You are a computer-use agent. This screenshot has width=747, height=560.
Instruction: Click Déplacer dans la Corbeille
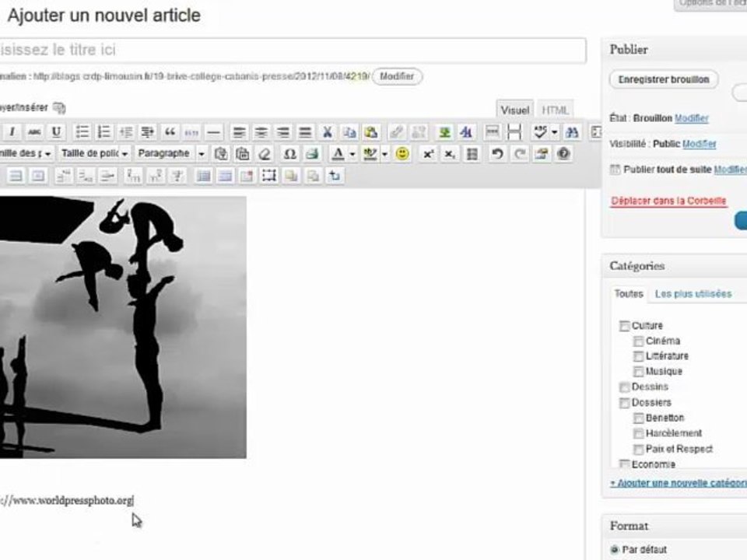click(x=668, y=201)
